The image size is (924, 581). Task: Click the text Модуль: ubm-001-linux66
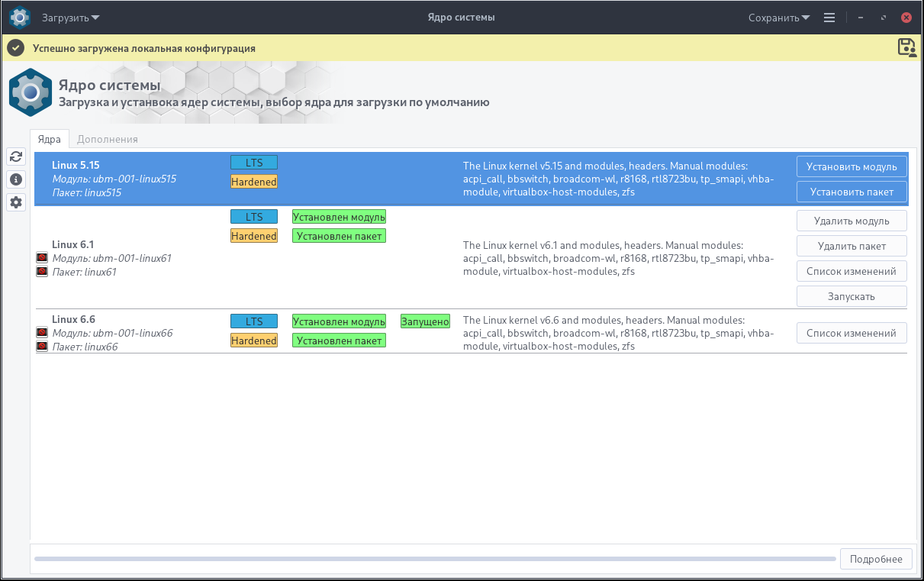[112, 333]
